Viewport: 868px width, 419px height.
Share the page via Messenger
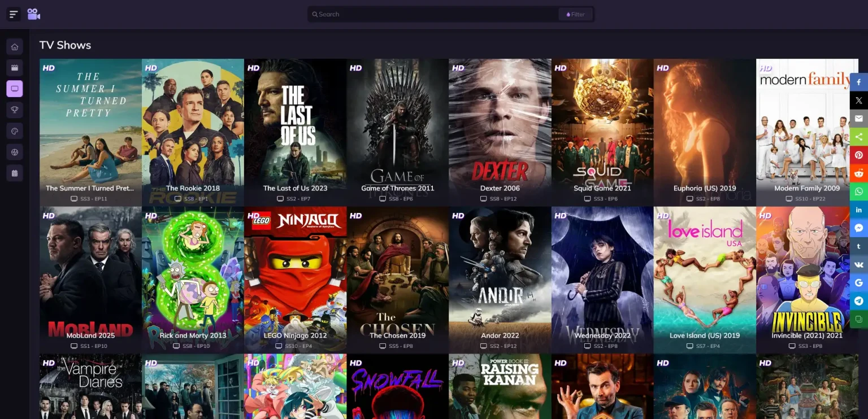click(859, 228)
